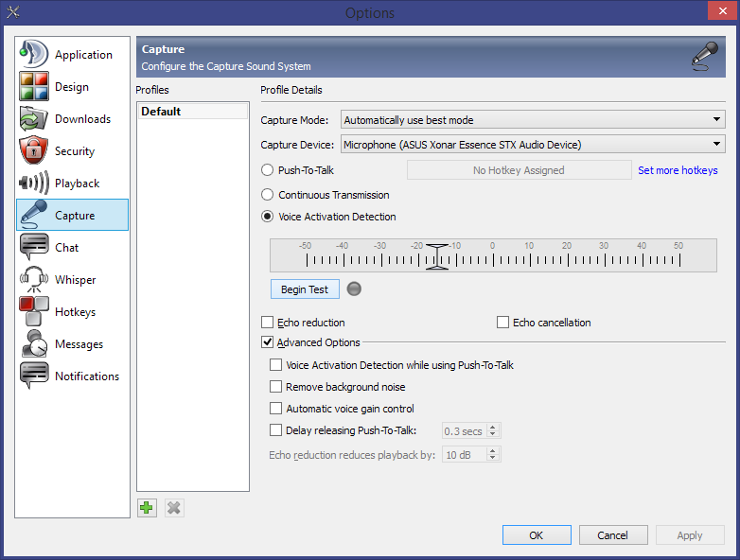Uncheck the Advanced Options expander

coord(268,342)
